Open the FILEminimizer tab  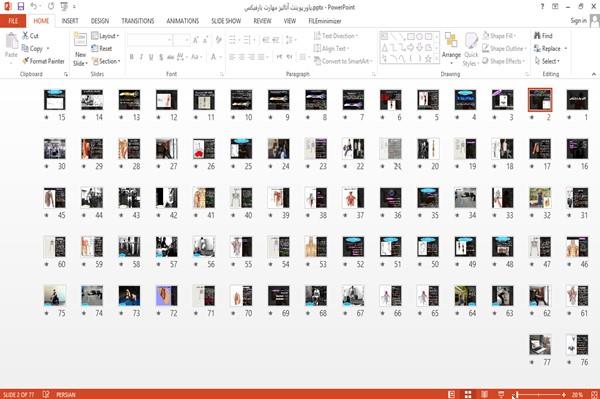click(325, 21)
